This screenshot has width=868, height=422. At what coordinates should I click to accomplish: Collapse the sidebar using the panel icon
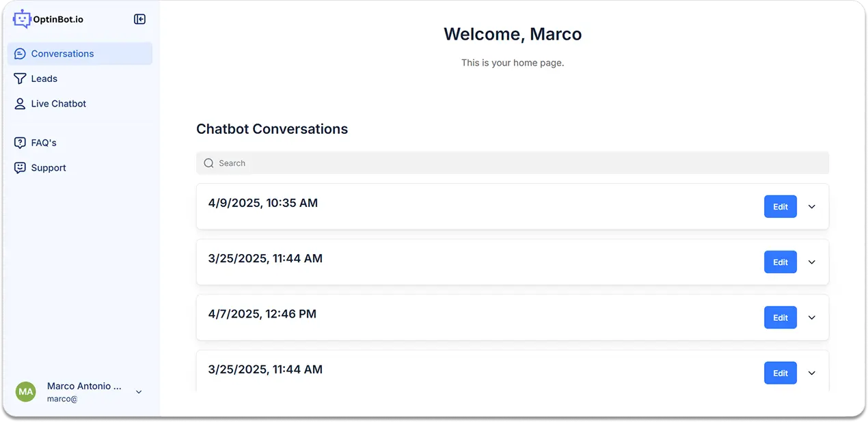coord(139,19)
